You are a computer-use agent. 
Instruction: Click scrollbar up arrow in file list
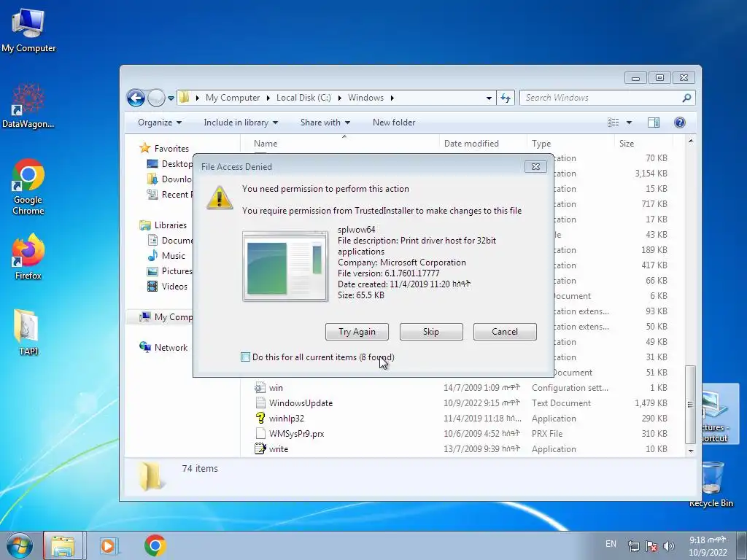690,141
